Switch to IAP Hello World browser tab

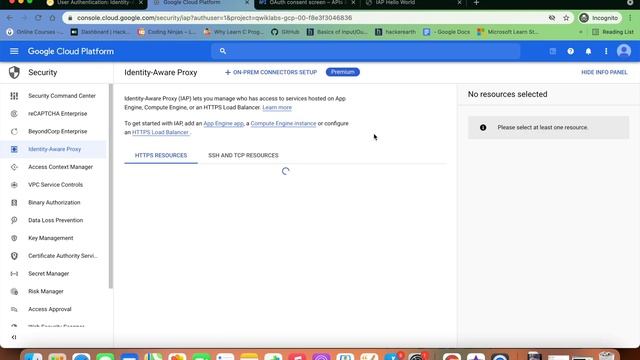coord(413,3)
